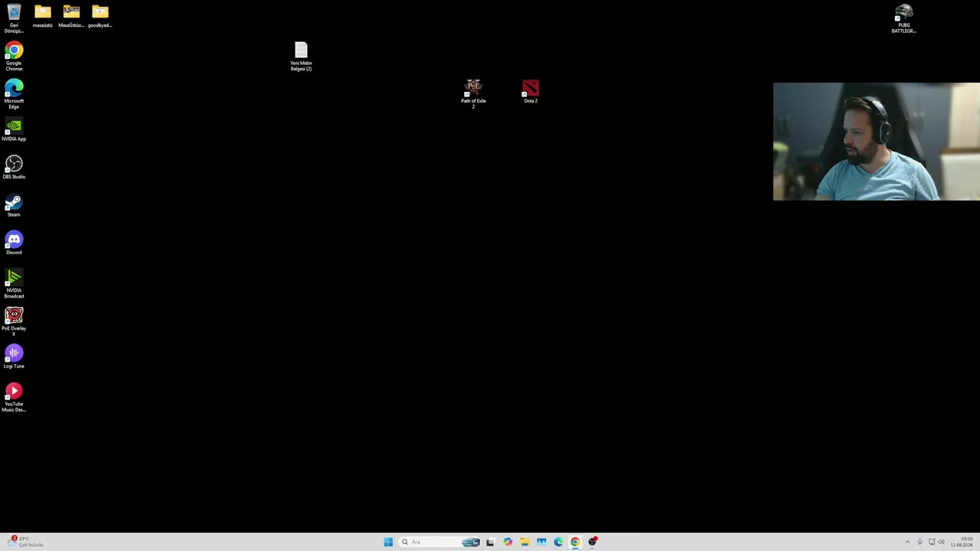Click the taskbar Ara search box

[x=440, y=542]
